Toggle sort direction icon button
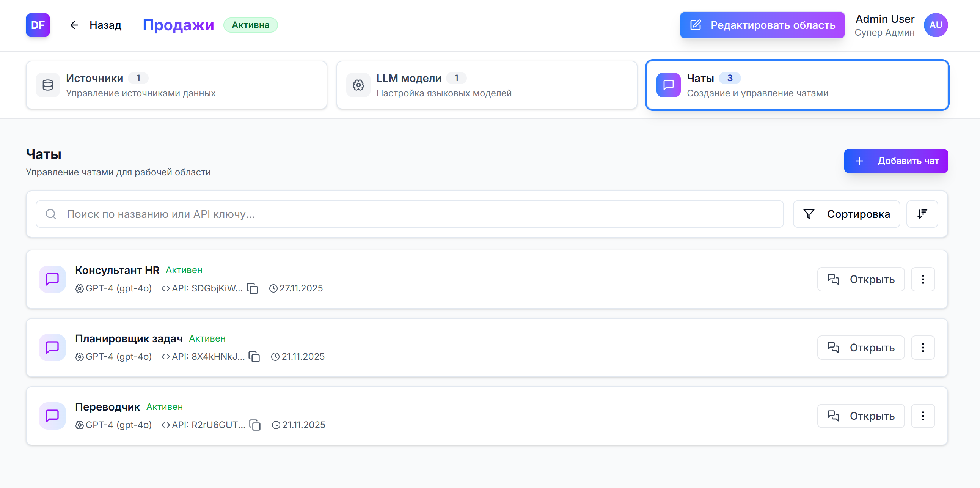The width and height of the screenshot is (980, 488). coord(922,214)
